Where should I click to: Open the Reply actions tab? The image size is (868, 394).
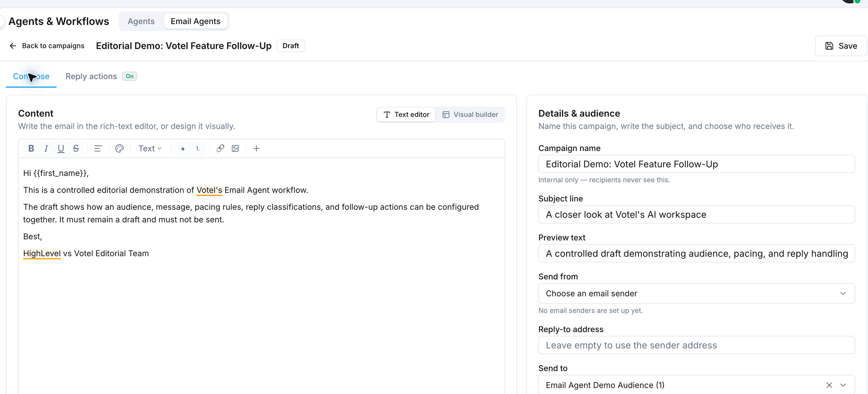(91, 77)
